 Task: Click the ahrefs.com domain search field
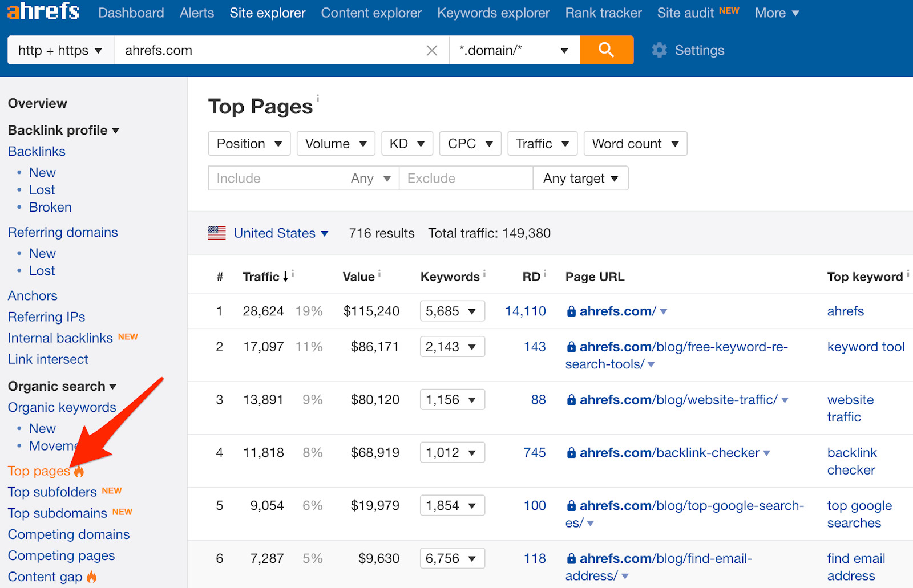(x=268, y=50)
